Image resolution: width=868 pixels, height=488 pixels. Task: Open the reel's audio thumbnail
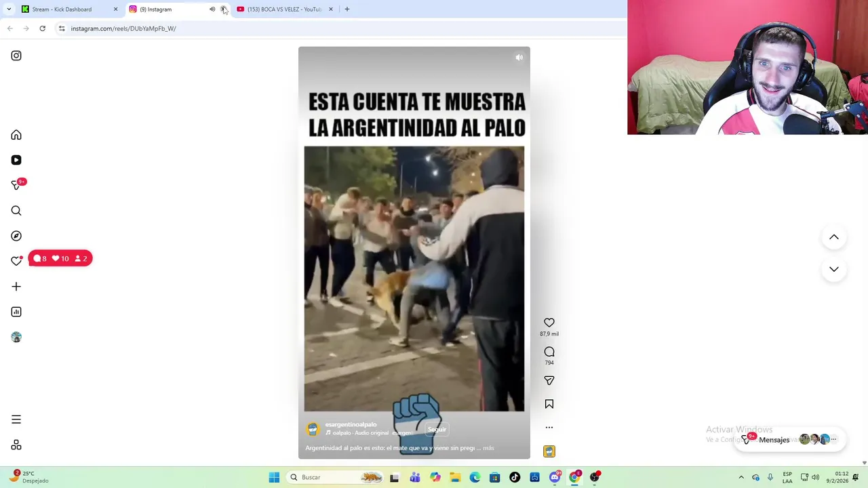(x=549, y=451)
